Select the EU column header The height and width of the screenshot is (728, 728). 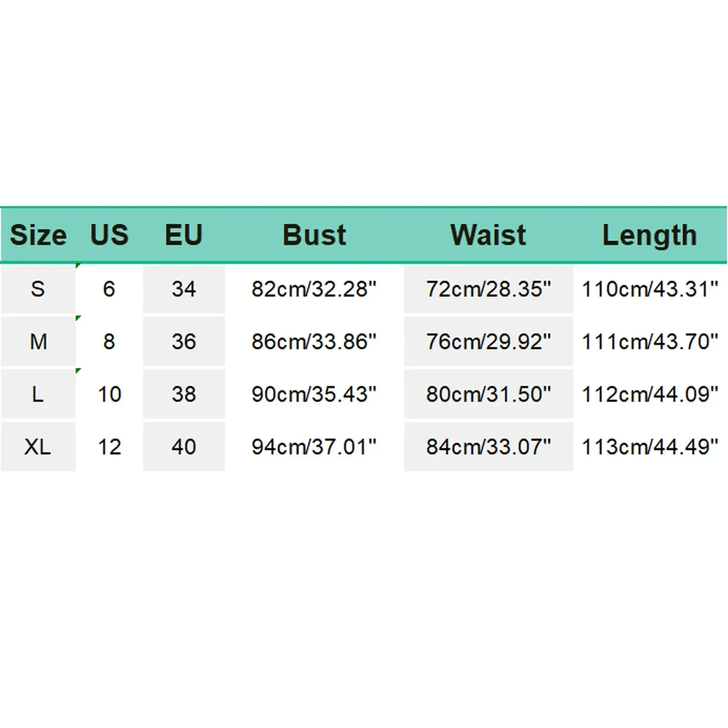pyautogui.click(x=183, y=235)
